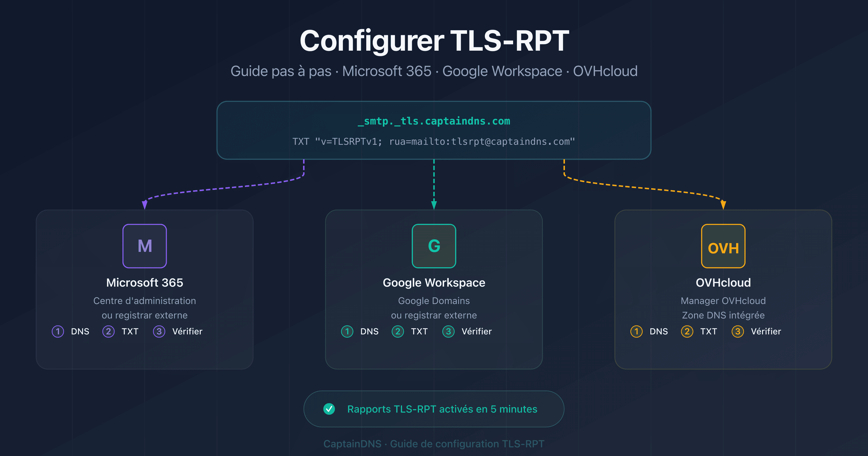This screenshot has width=868, height=456.
Task: Click the DNS label in Microsoft 365 card
Action: pos(80,331)
